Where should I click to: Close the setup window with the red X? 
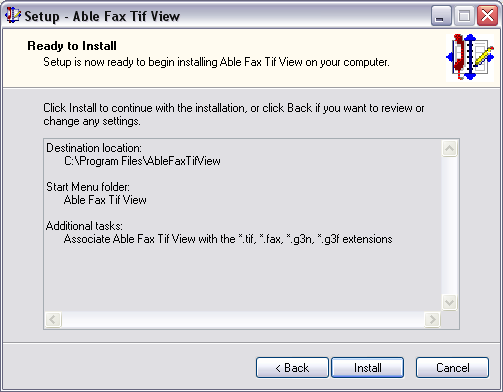coord(487,16)
